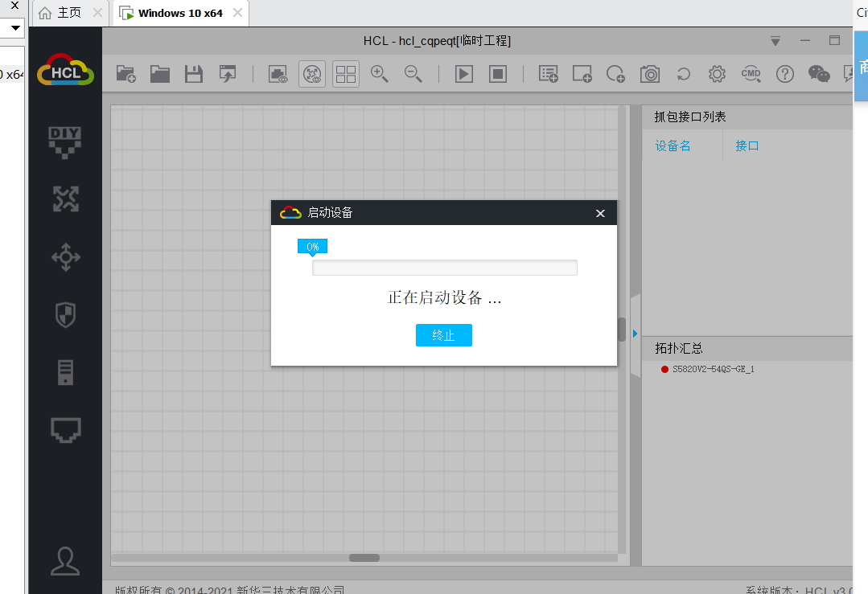Open the DIY device panel
Viewport: 868px width, 594px height.
(x=65, y=140)
